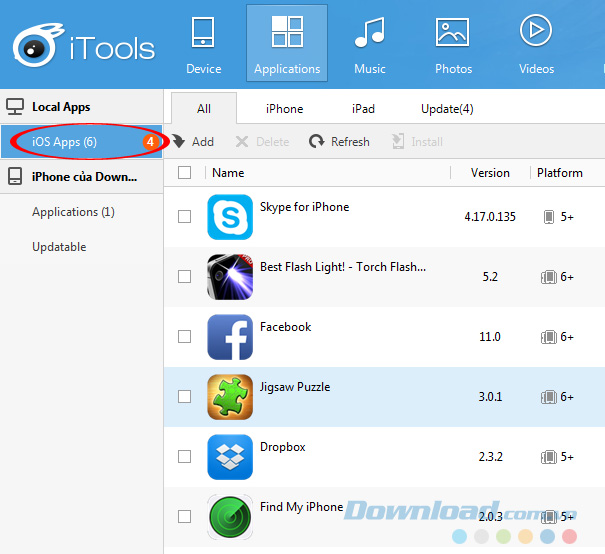This screenshot has height=554, width=605.
Task: Click the orange 4 update badge
Action: 150,142
